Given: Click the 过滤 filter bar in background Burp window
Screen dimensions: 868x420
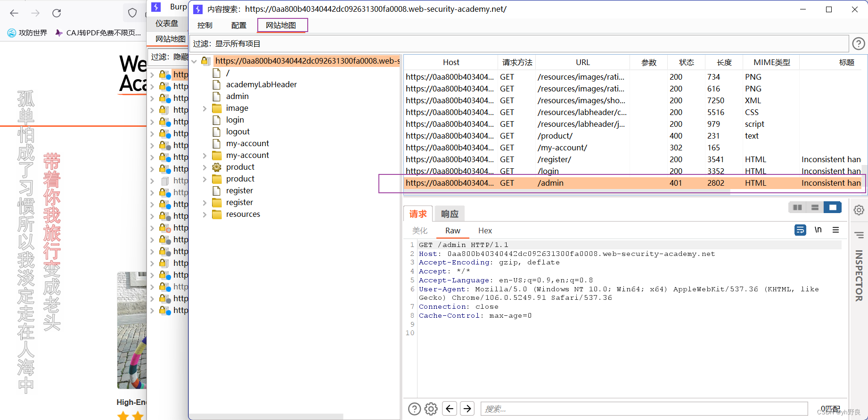Looking at the screenshot, I should 168,57.
